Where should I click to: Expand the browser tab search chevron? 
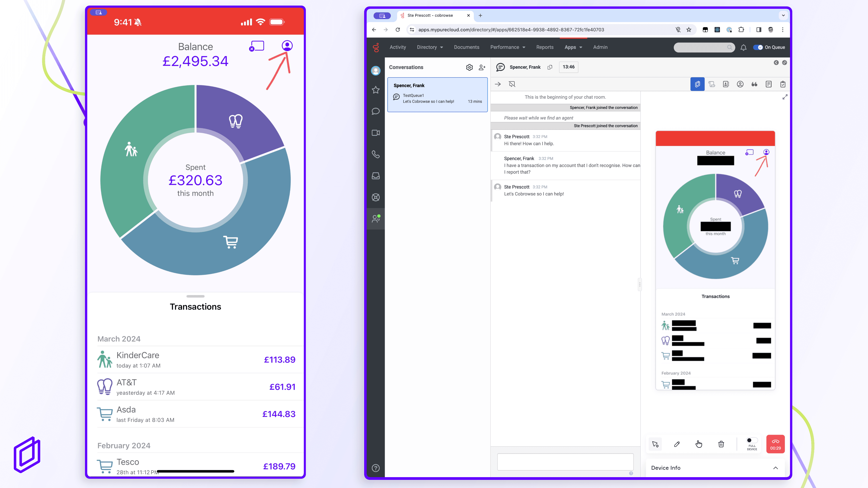click(x=783, y=16)
